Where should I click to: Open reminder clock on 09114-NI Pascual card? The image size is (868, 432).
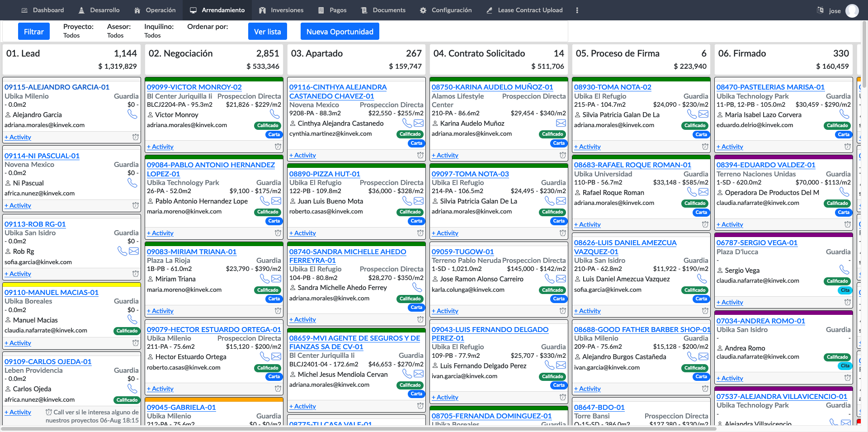[135, 205]
